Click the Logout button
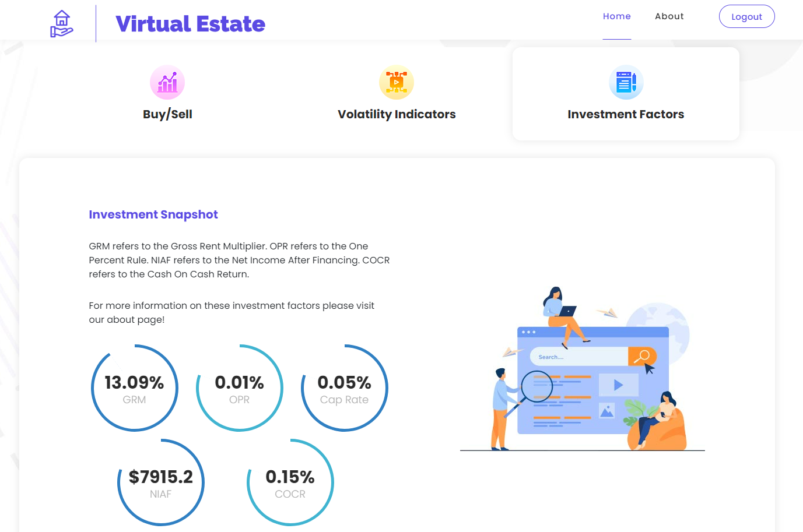 [x=747, y=16]
